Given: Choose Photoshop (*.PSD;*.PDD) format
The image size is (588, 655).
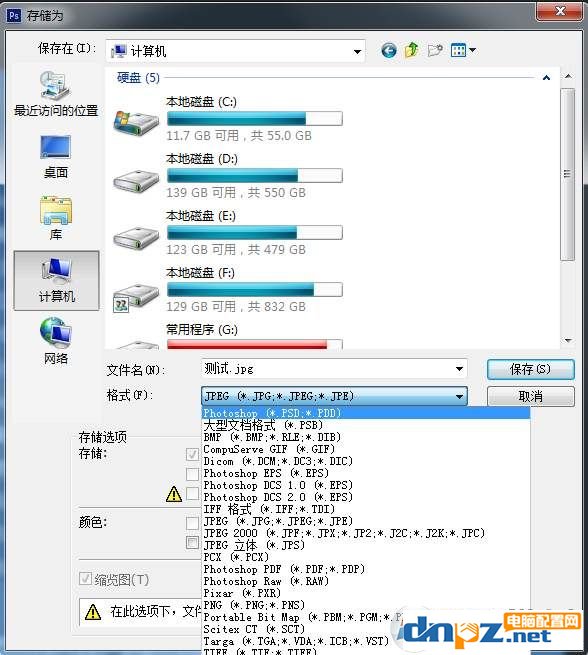Looking at the screenshot, I should [x=366, y=413].
